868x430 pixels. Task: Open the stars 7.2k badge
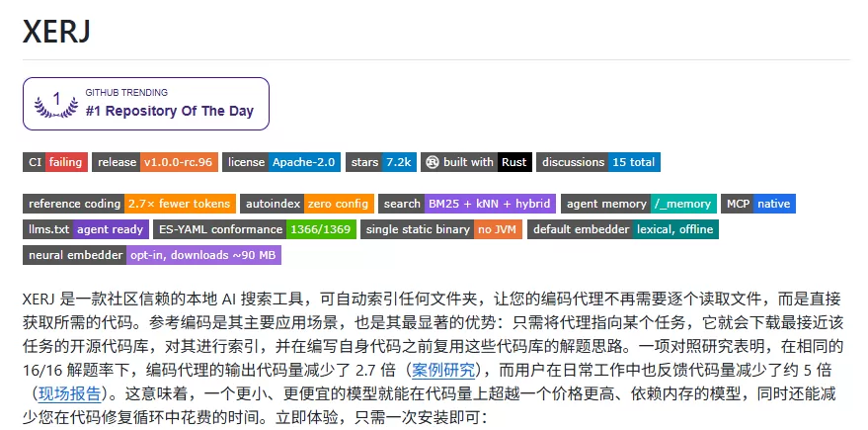pyautogui.click(x=381, y=162)
